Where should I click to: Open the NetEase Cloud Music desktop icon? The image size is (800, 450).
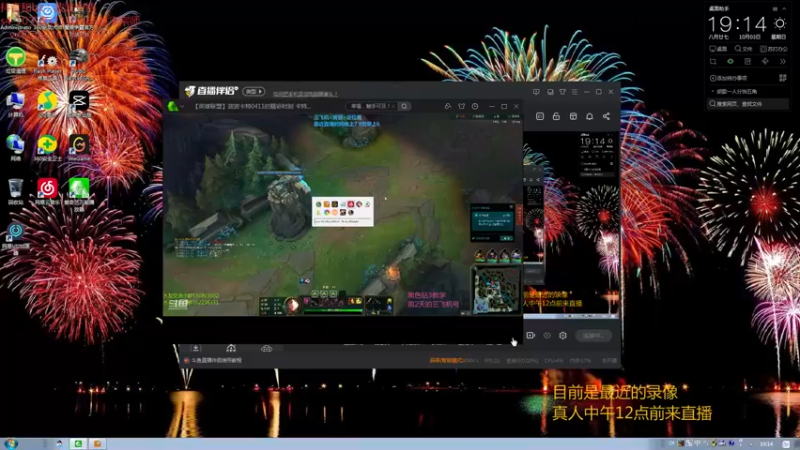click(47, 189)
